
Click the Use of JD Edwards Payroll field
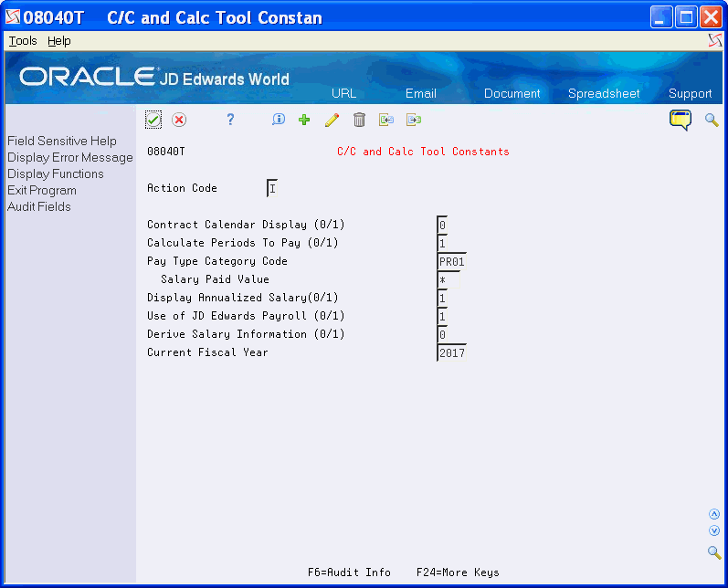coord(442,317)
